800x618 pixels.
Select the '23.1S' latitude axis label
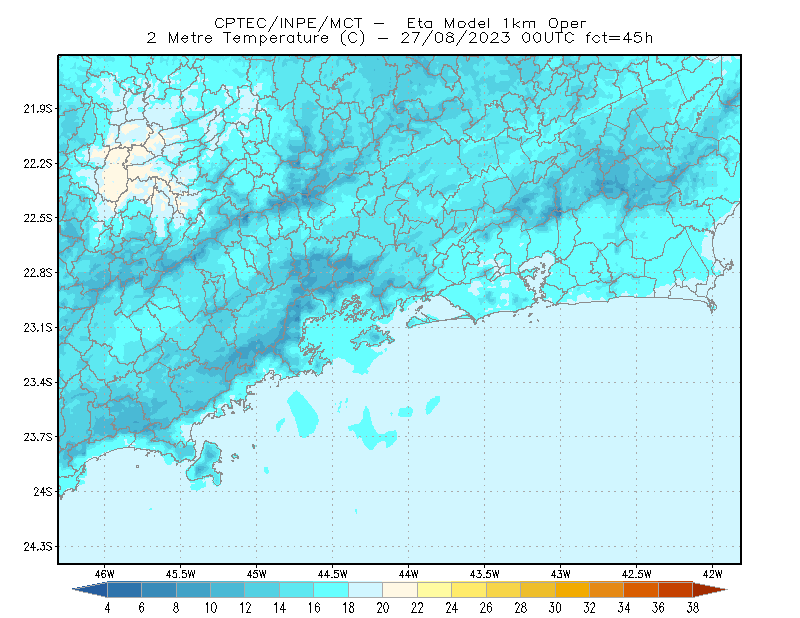38,328
